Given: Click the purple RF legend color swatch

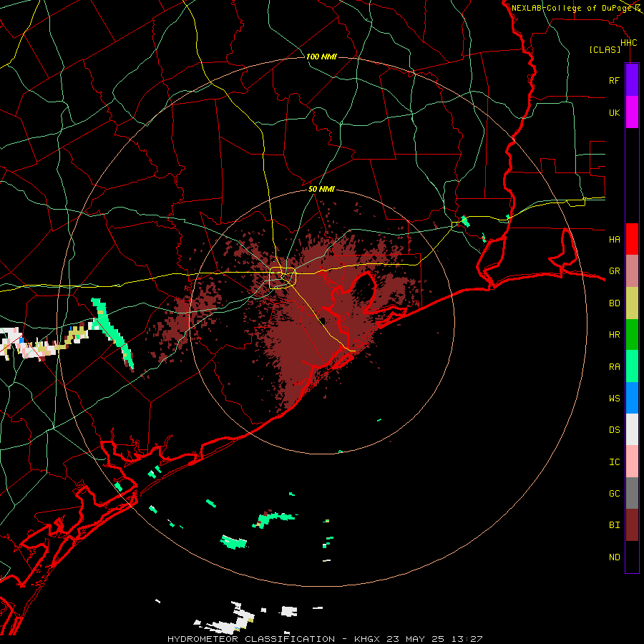Looking at the screenshot, I should point(632,80).
